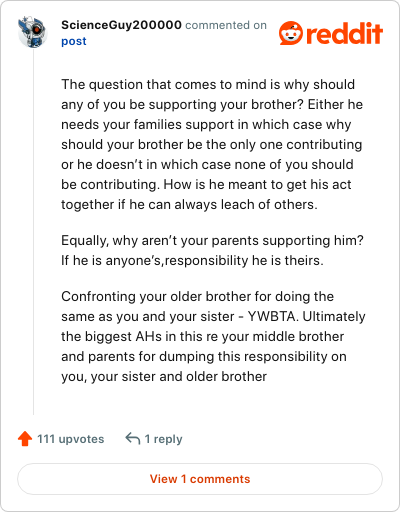Click the word "YWBTA" in the comment
Image resolution: width=400 pixels, height=512 pixels.
point(272,316)
